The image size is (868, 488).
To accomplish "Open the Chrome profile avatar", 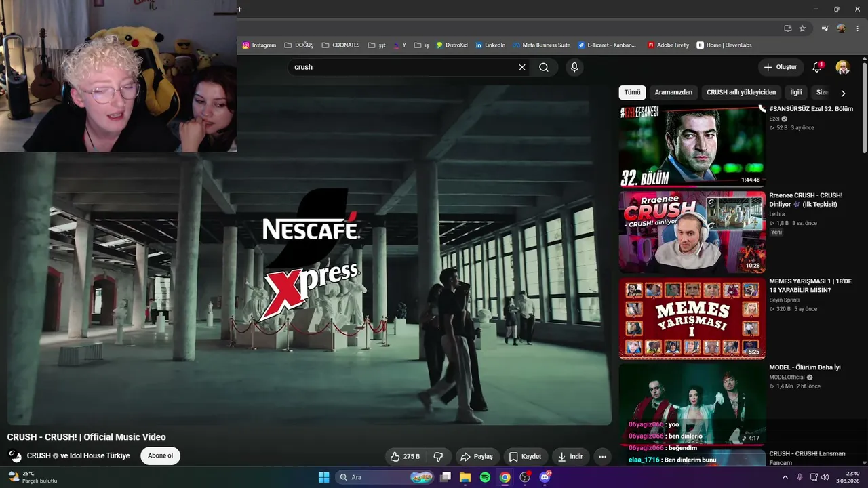I will (841, 28).
